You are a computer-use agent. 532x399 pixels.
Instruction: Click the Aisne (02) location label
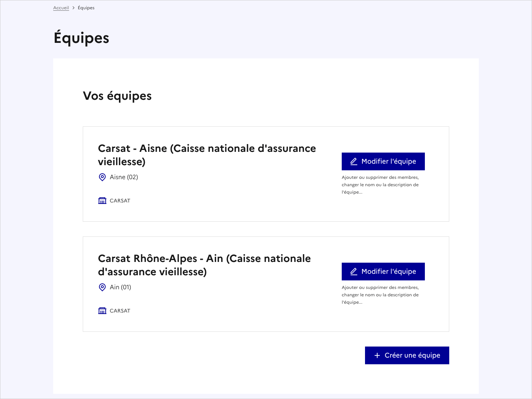tap(124, 177)
